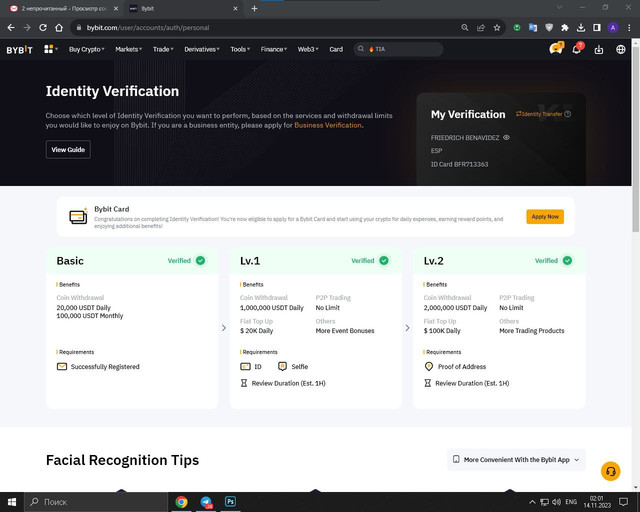Click the translate extension icon
640x512 pixels.
pyautogui.click(x=533, y=27)
